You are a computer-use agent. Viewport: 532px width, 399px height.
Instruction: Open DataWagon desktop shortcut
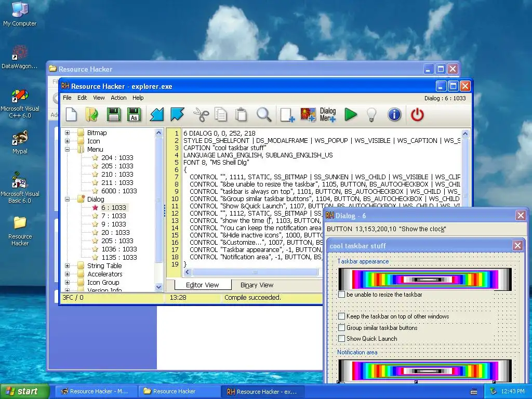[x=19, y=57]
